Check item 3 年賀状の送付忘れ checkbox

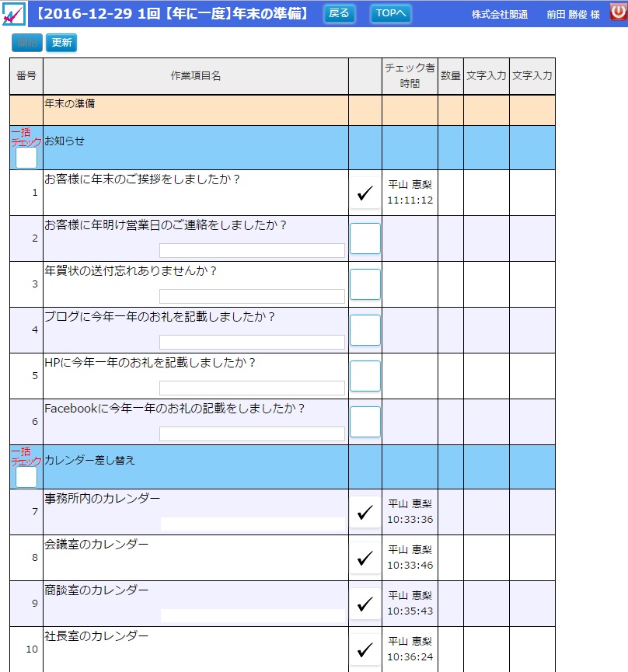365,284
